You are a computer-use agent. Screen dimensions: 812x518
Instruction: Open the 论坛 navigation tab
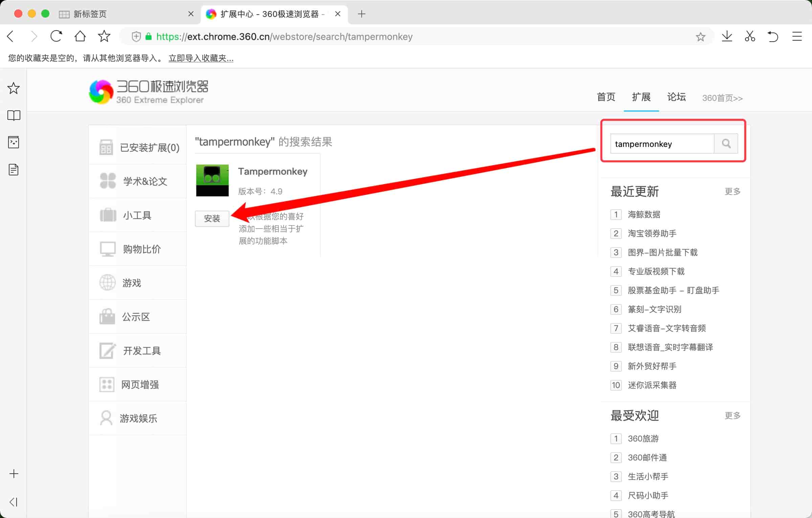coord(676,97)
